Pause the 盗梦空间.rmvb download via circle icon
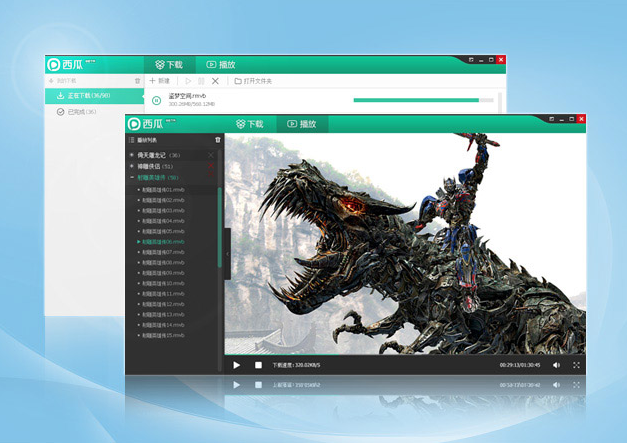Viewport: 627px width, 443px height. [x=157, y=100]
